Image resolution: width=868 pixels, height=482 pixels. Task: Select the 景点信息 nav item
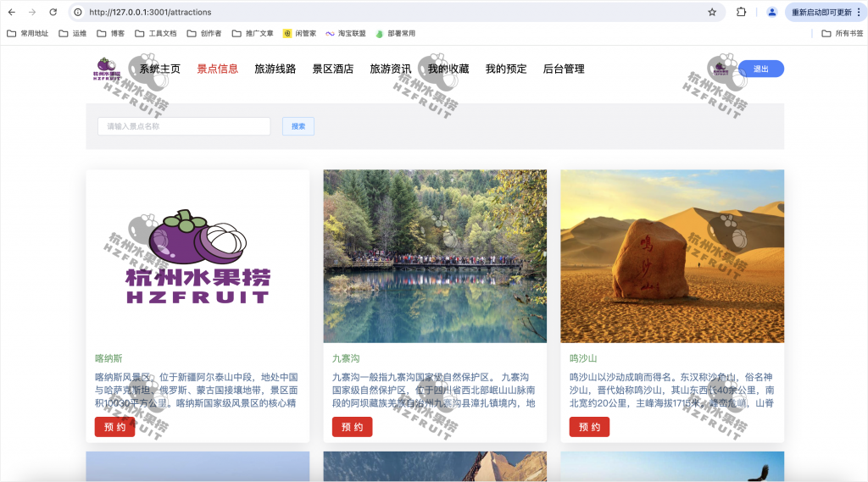click(218, 69)
